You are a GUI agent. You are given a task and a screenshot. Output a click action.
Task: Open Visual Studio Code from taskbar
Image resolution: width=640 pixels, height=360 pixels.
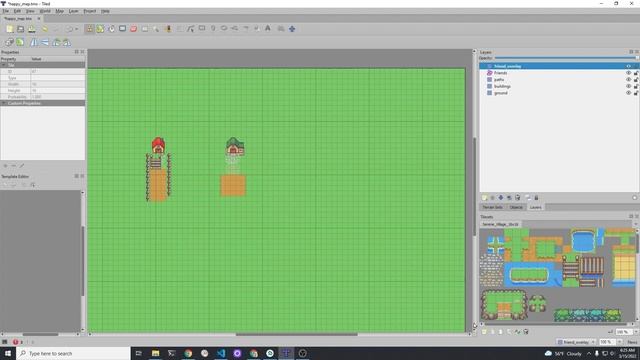221,353
